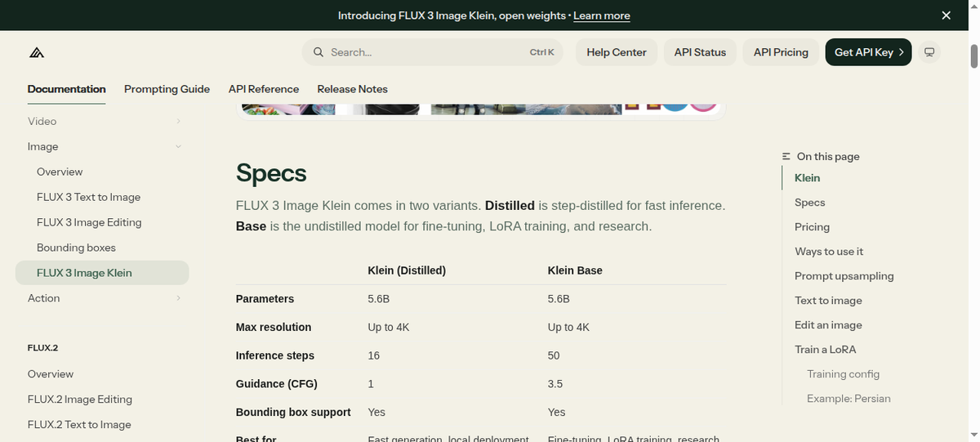The height and width of the screenshot is (442, 980).
Task: Check API Status
Action: 700,52
